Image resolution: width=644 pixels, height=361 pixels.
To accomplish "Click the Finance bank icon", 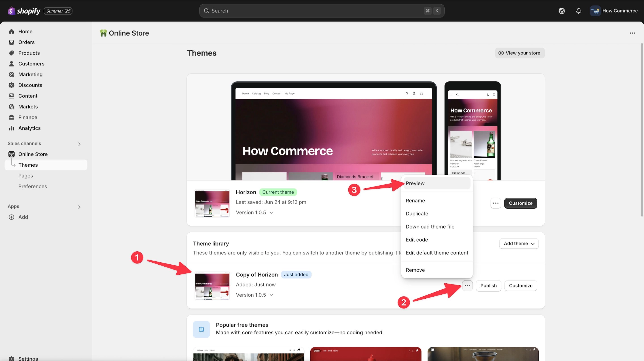I will pyautogui.click(x=11, y=117).
